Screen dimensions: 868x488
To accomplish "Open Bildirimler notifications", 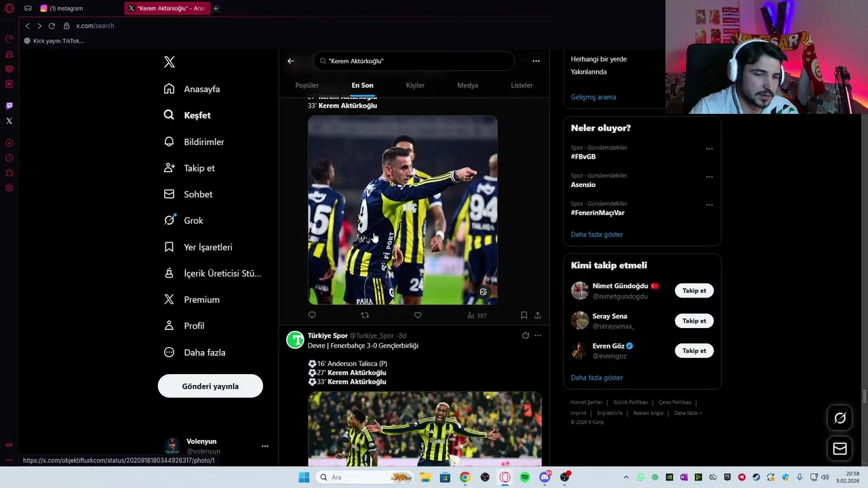I will pyautogui.click(x=195, y=142).
